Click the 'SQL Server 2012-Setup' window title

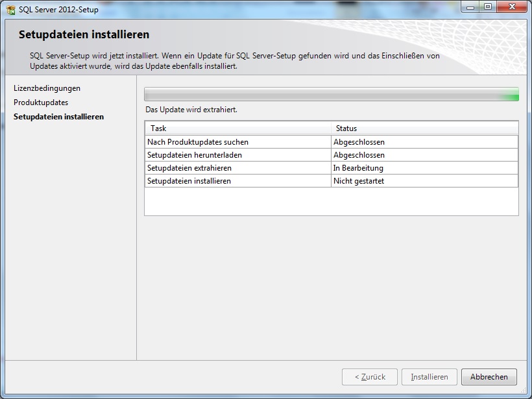click(x=58, y=10)
